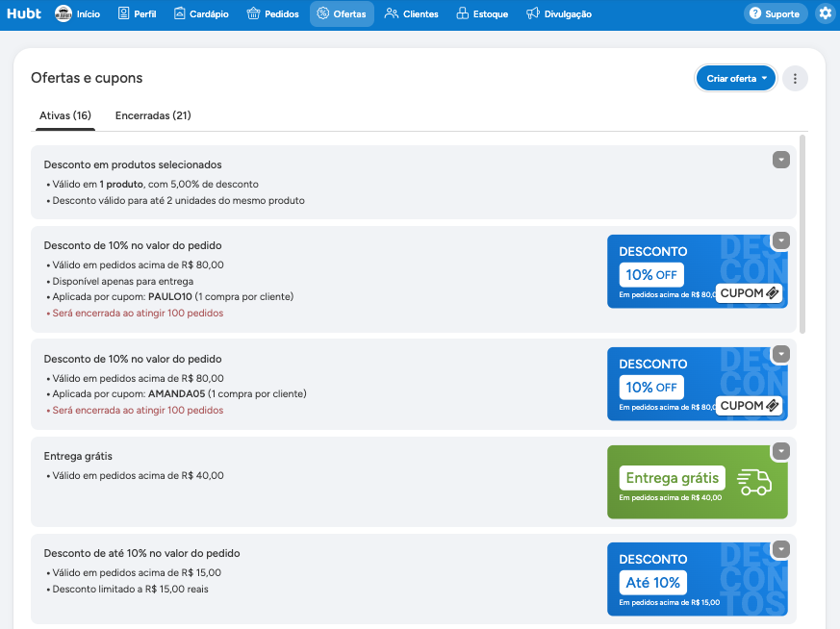Open the Clientes section
The height and width of the screenshot is (629, 840).
tap(412, 13)
